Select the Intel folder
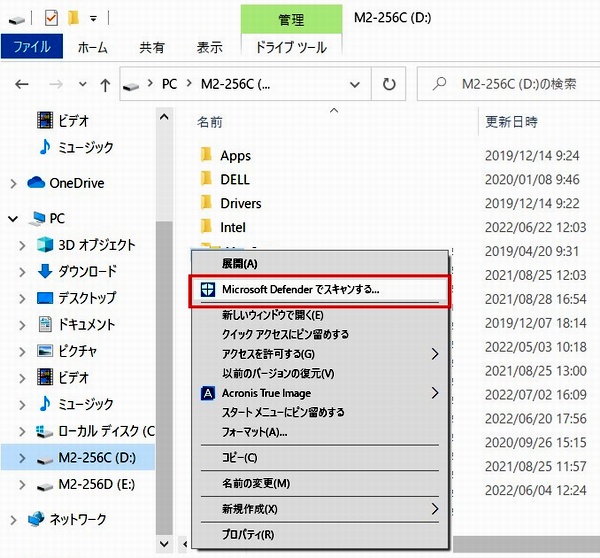 [223, 227]
